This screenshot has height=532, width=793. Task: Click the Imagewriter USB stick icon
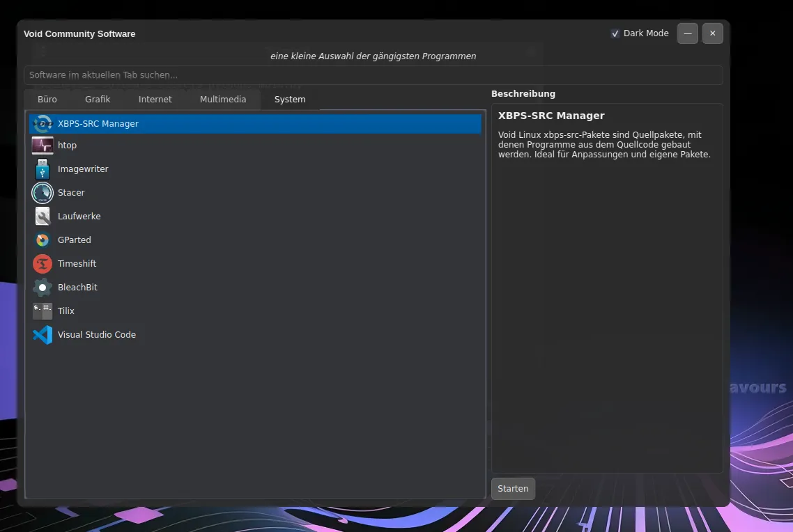point(43,169)
